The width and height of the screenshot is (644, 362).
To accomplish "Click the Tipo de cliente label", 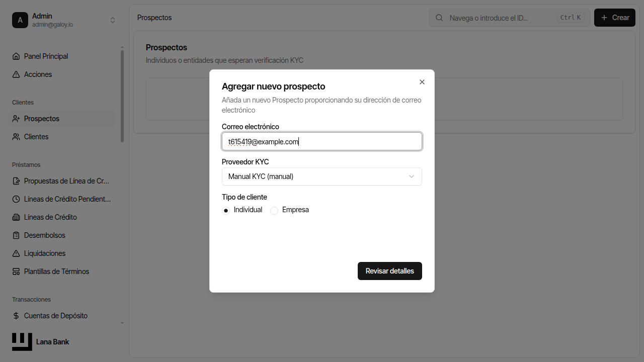I will pos(245,197).
